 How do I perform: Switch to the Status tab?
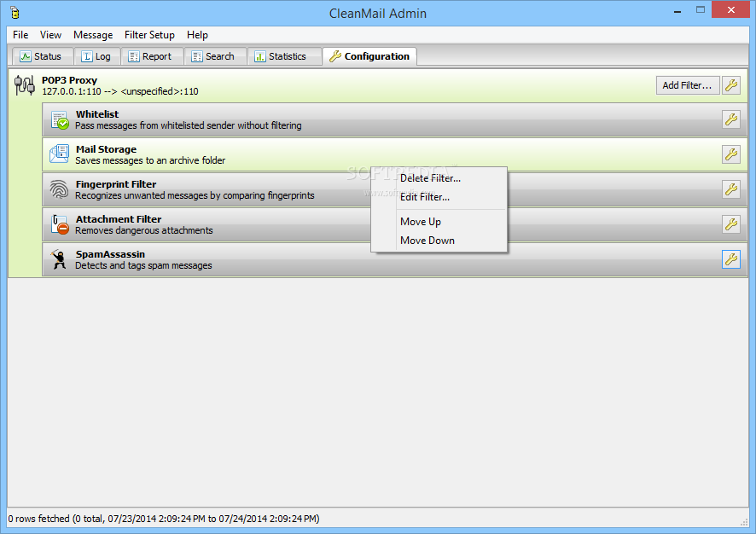pos(43,56)
